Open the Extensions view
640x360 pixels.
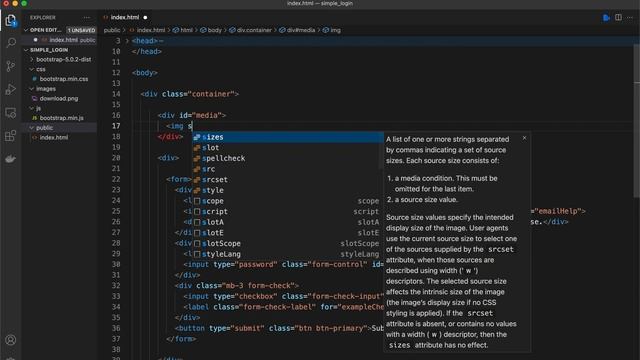[x=11, y=136]
